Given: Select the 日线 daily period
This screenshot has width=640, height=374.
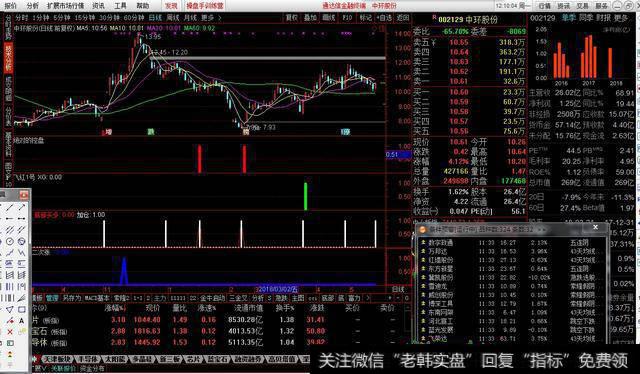Looking at the screenshot, I should [x=155, y=18].
